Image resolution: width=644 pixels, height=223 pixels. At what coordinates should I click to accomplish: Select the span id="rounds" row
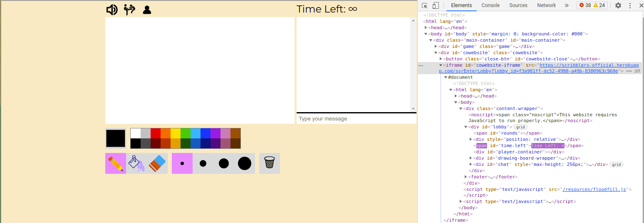point(531,133)
